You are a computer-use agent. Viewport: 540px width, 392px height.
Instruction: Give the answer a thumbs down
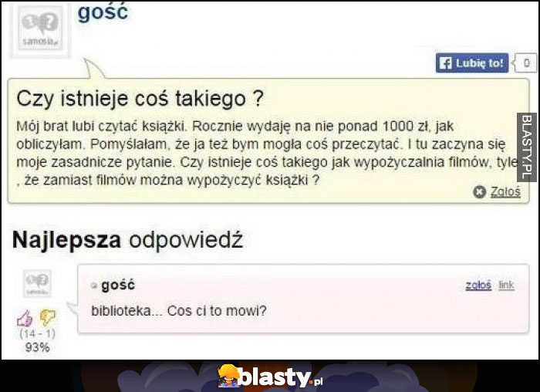point(48,317)
